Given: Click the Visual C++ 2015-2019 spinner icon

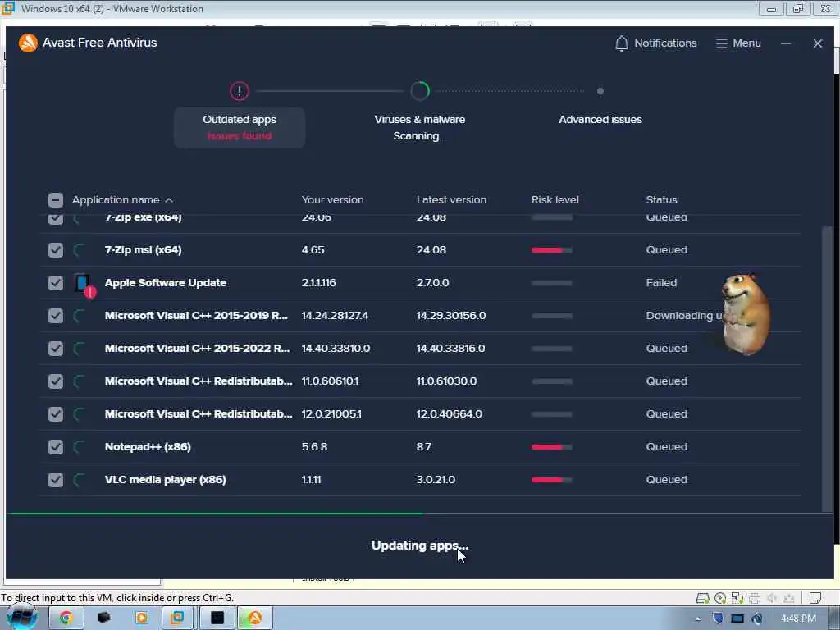Looking at the screenshot, I should pyautogui.click(x=80, y=316).
